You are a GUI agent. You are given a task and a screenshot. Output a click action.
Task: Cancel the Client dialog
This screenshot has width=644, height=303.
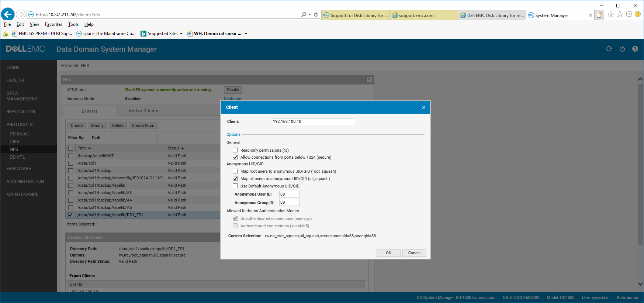pos(414,253)
